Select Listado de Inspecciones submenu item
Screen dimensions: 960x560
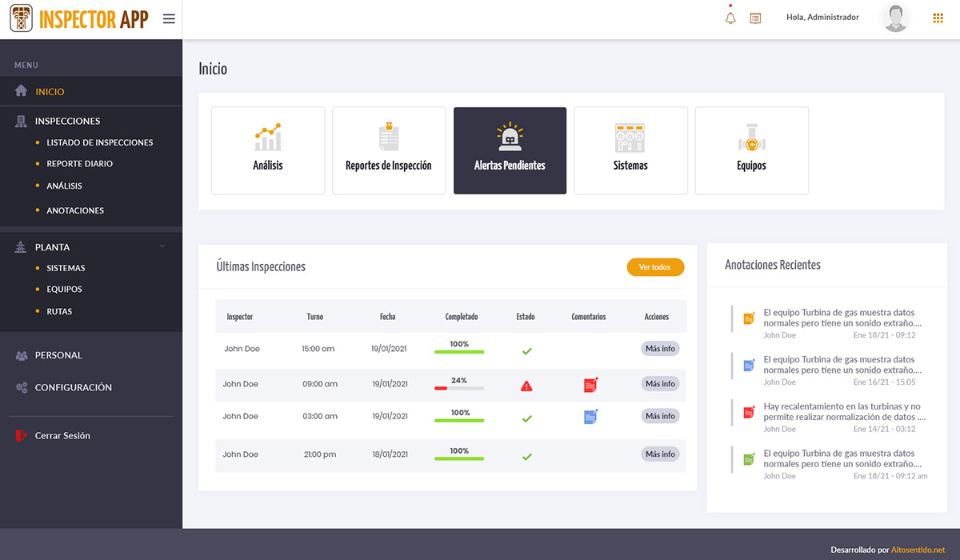99,142
